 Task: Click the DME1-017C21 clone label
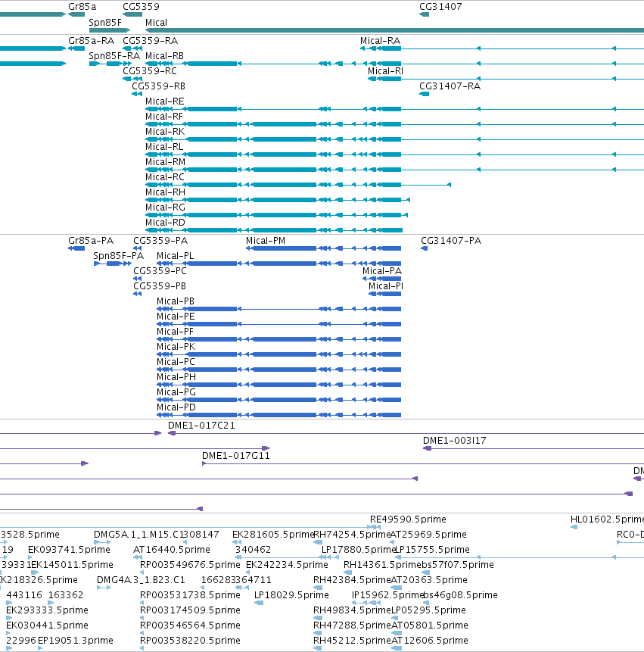(201, 426)
